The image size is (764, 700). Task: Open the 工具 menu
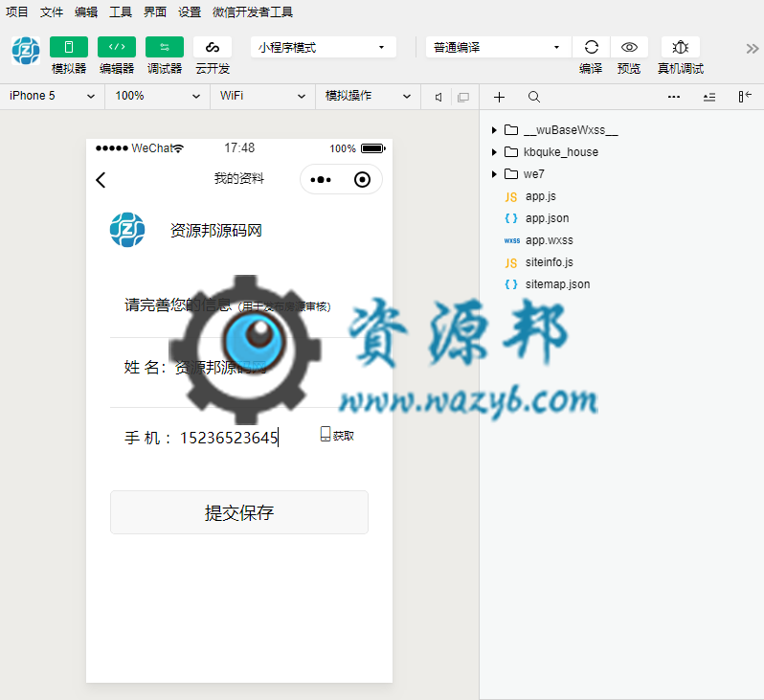pyautogui.click(x=121, y=11)
